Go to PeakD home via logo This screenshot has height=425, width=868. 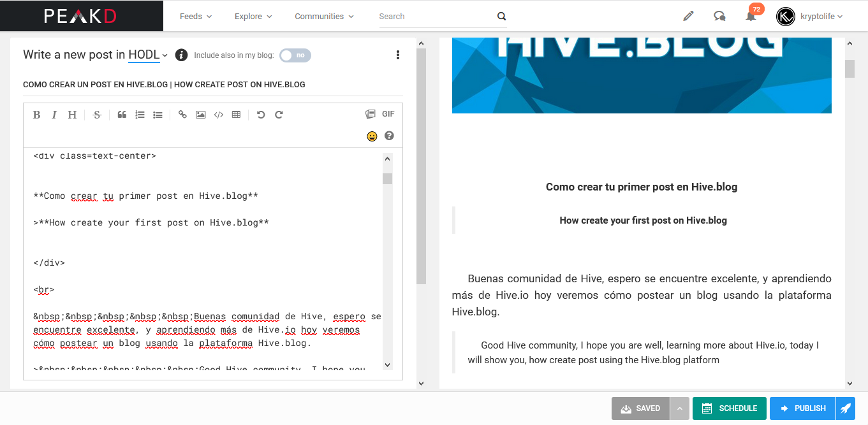(x=80, y=16)
